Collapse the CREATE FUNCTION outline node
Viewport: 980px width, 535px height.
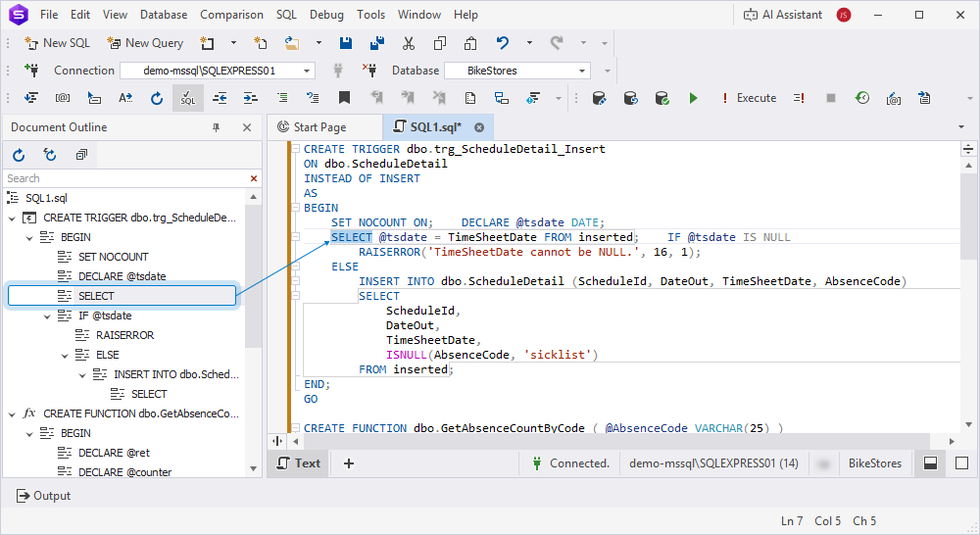click(12, 413)
